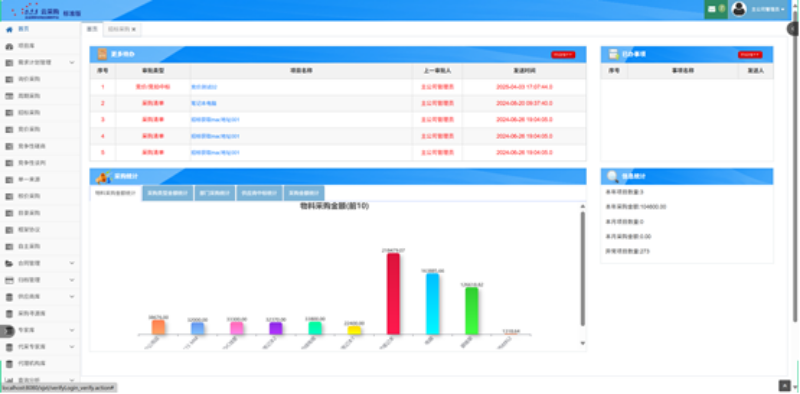Click the chart panel vertical scrollbar thumb

(583, 269)
